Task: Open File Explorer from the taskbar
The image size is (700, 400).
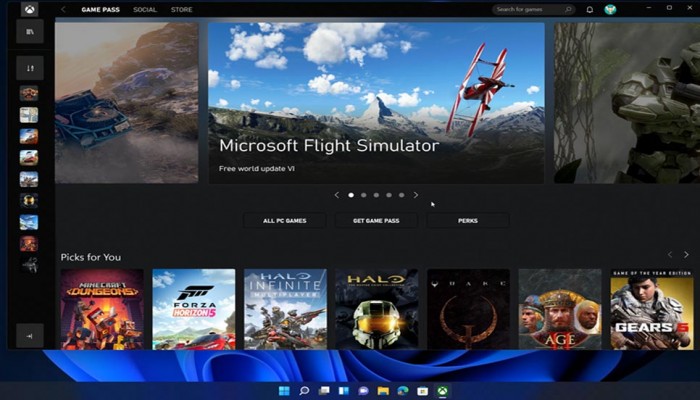Action: (x=383, y=391)
